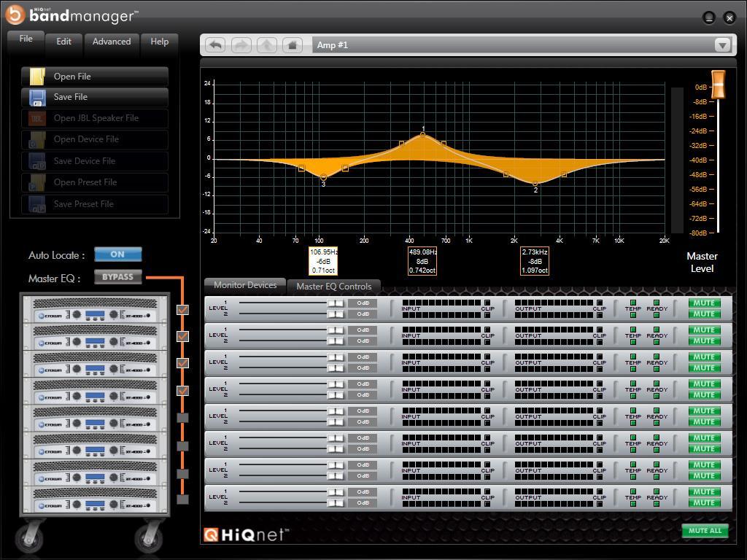Viewport: 747px width, 560px height.
Task: Expand the fourth amplifier's rack checkbox dropdown
Action: [x=181, y=389]
